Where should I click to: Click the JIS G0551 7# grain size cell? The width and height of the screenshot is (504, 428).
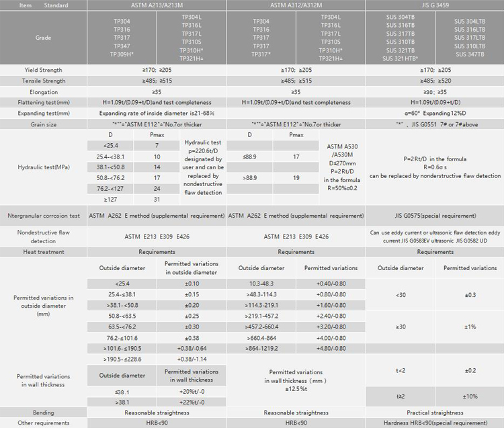(x=435, y=124)
